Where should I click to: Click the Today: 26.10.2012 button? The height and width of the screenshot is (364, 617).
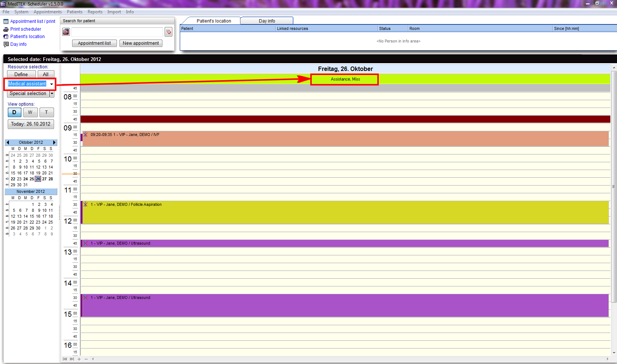(31, 124)
